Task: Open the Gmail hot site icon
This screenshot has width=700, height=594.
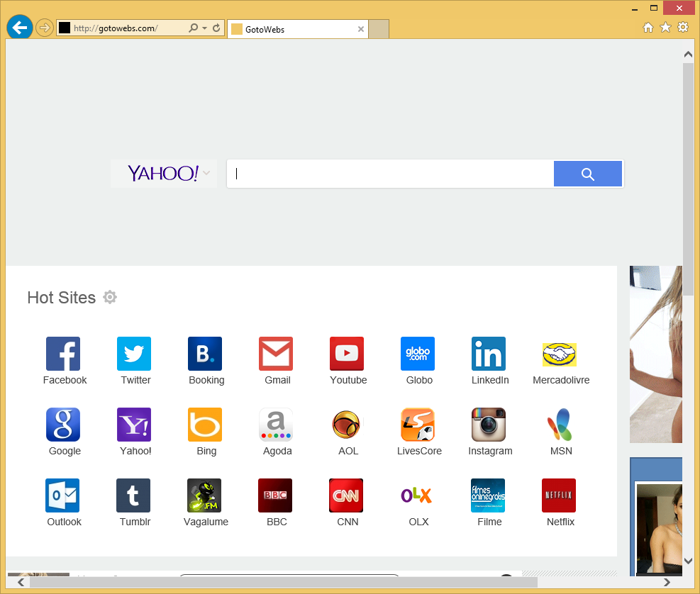Action: tap(276, 354)
